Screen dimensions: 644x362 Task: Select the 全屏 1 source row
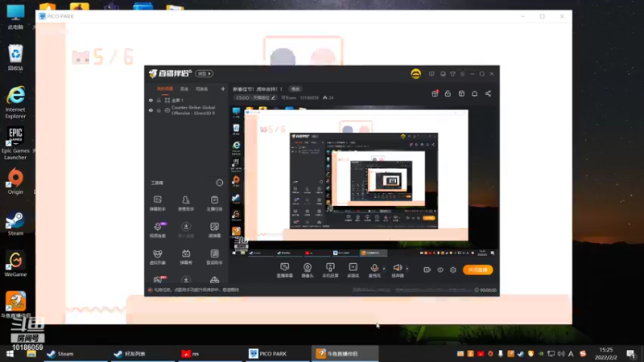(x=187, y=100)
